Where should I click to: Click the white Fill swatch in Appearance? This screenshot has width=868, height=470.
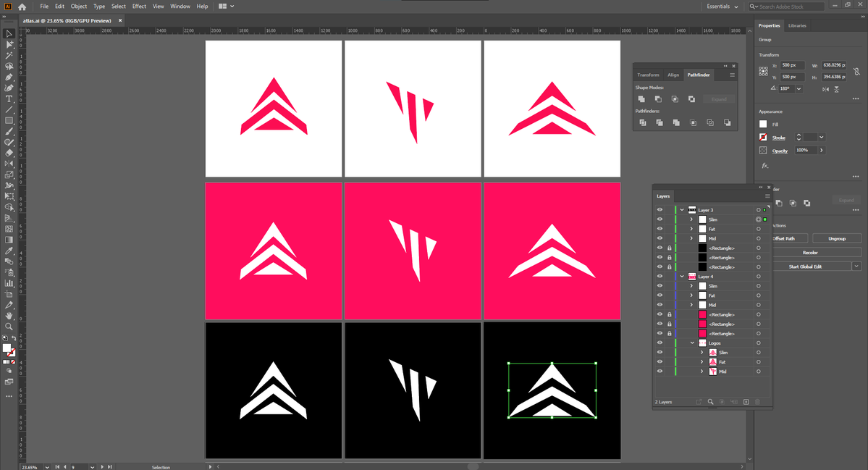point(763,124)
